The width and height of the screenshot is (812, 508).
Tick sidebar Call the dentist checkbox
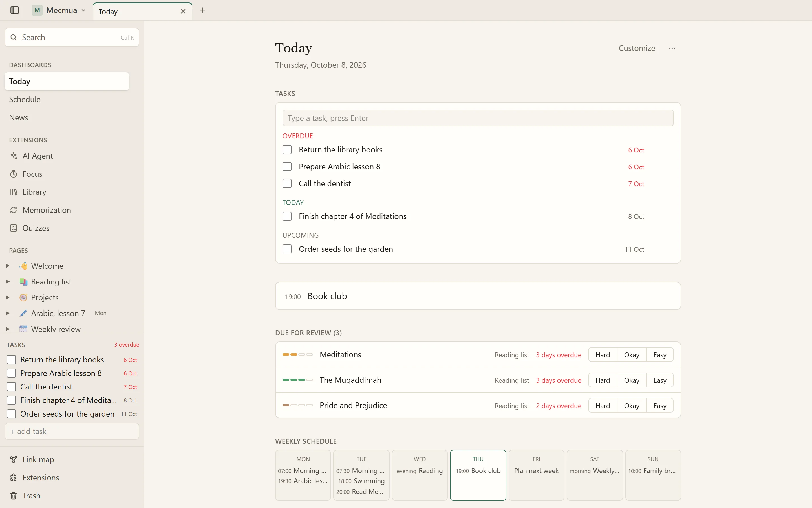11,387
